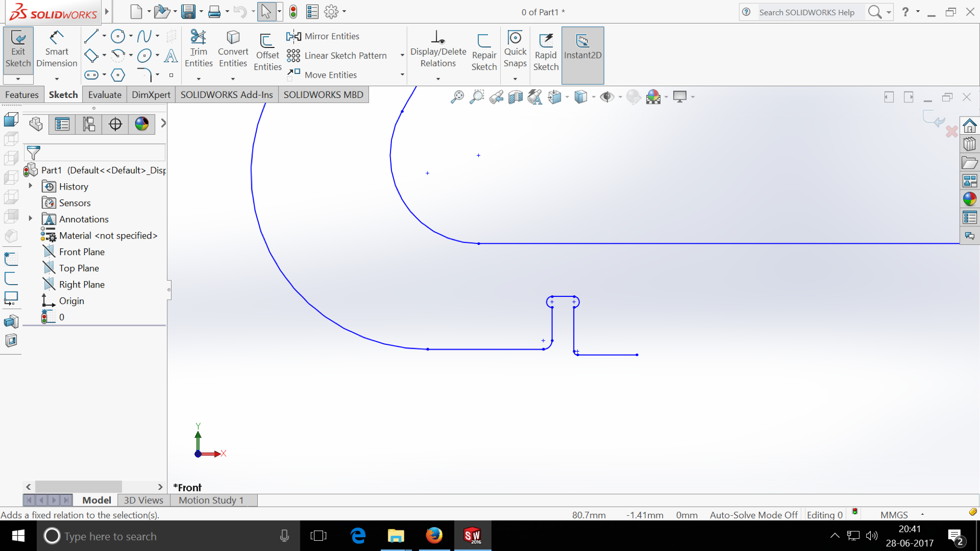Click Offset Entities tool

pyautogui.click(x=268, y=52)
